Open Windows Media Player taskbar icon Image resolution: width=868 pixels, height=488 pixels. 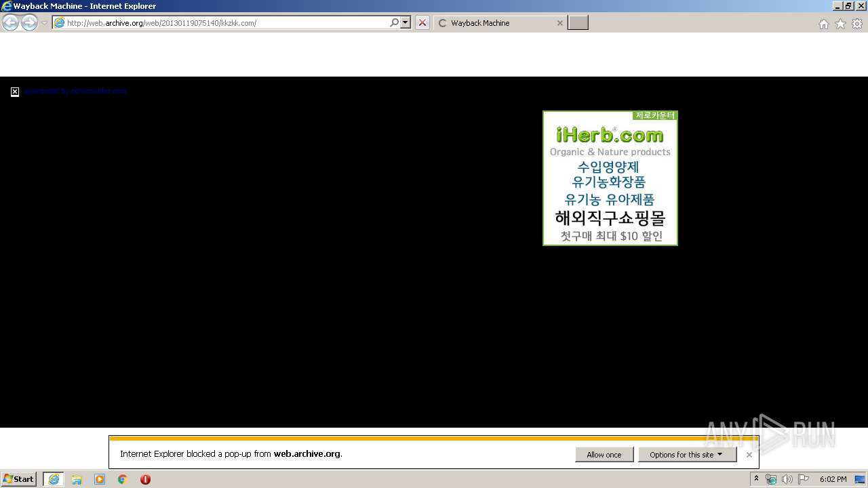pyautogui.click(x=100, y=479)
